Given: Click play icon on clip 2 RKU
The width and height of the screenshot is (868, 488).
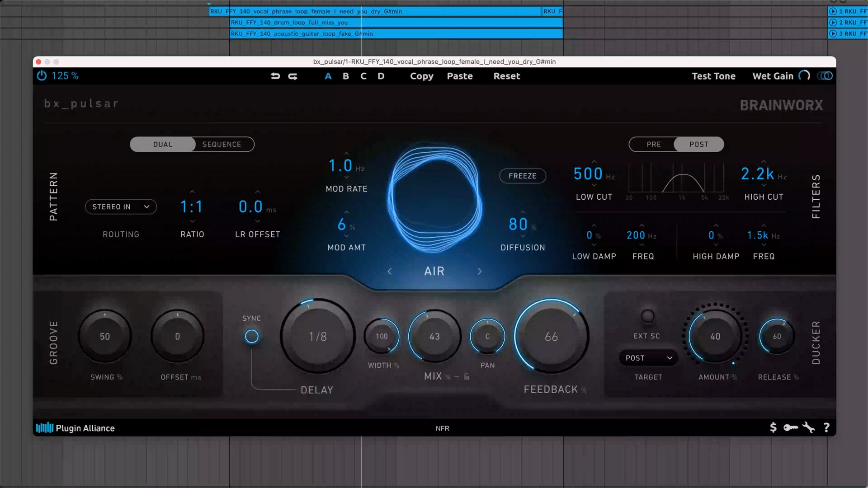Looking at the screenshot, I should [833, 22].
